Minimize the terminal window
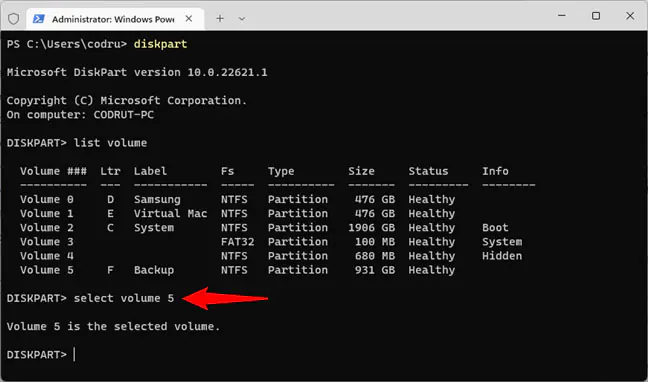The image size is (648, 382). click(x=562, y=16)
